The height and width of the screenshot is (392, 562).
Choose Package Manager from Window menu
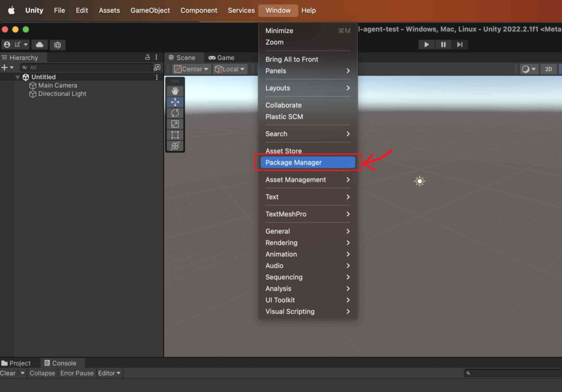(308, 163)
